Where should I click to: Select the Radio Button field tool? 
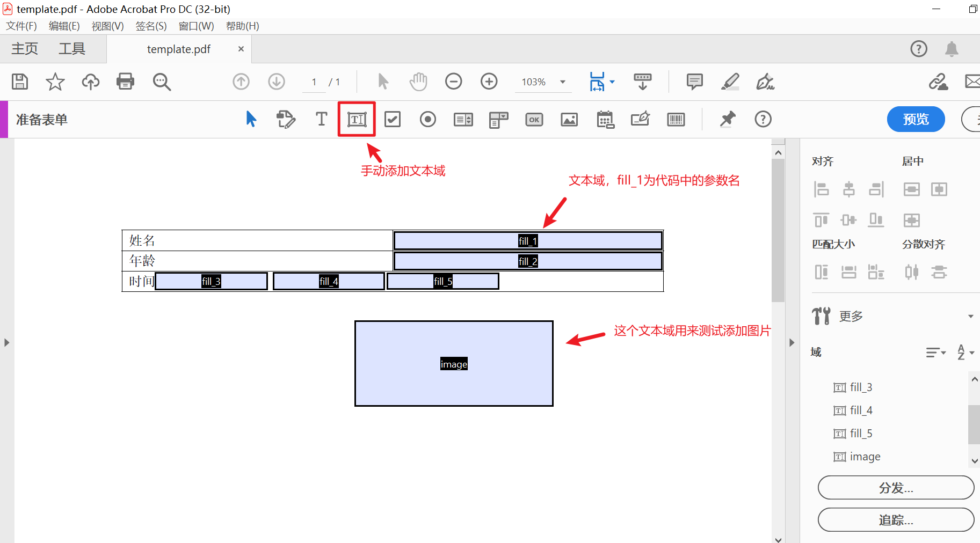tap(427, 119)
